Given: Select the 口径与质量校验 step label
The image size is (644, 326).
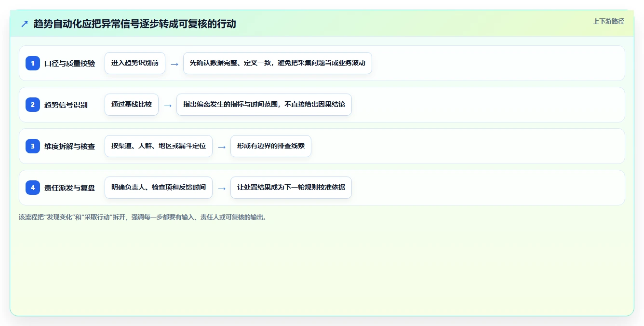Looking at the screenshot, I should (69, 64).
